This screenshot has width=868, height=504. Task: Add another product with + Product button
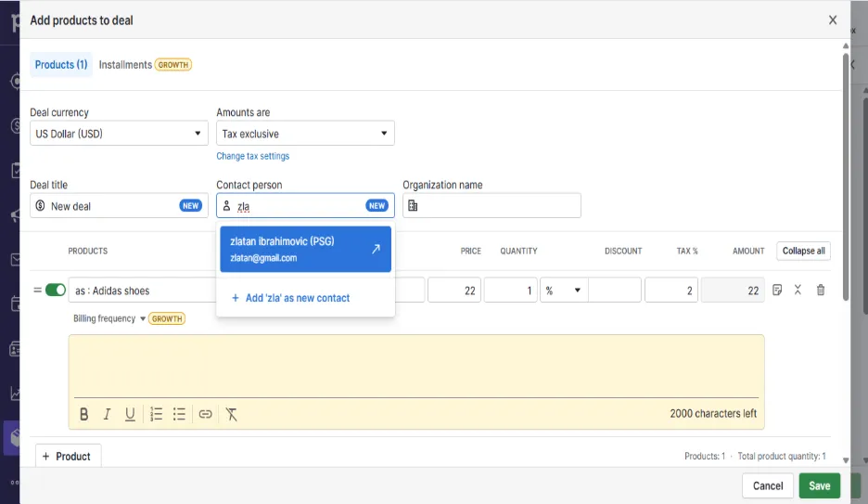(68, 456)
